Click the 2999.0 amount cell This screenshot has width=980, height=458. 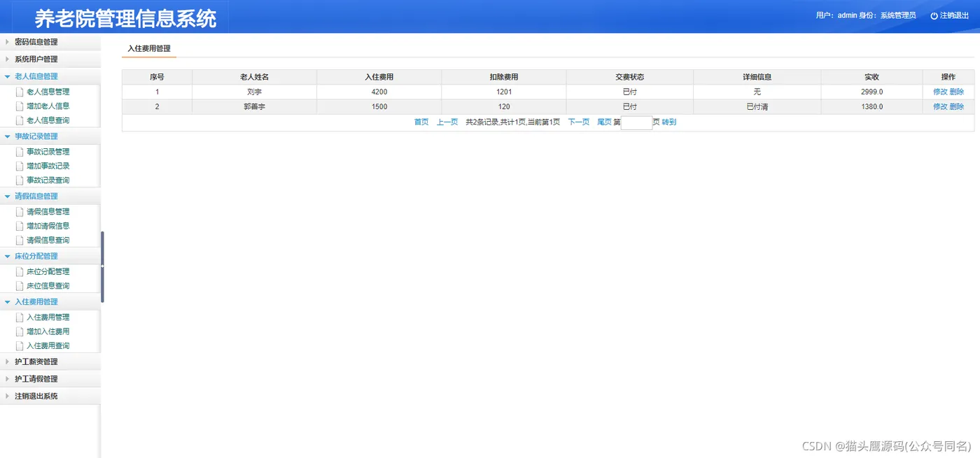[x=871, y=92]
